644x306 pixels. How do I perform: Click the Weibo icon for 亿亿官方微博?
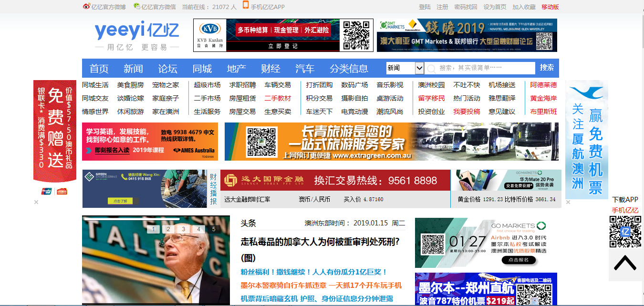pos(86,7)
